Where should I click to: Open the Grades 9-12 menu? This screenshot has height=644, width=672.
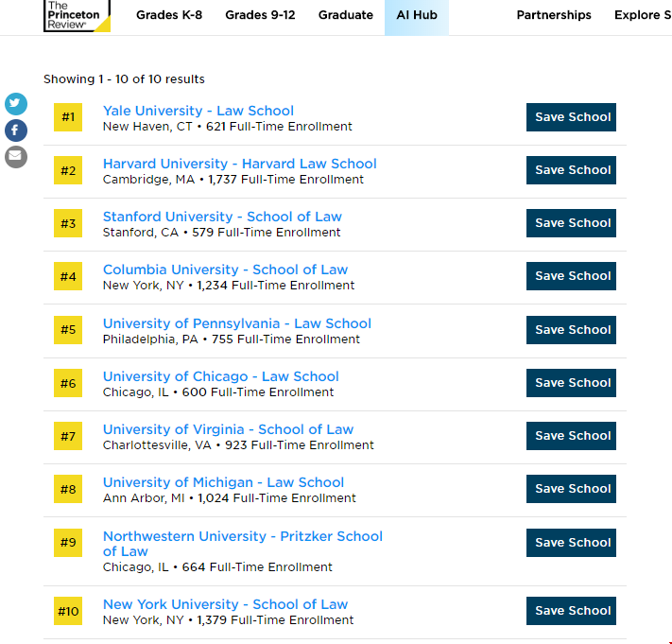pos(260,15)
